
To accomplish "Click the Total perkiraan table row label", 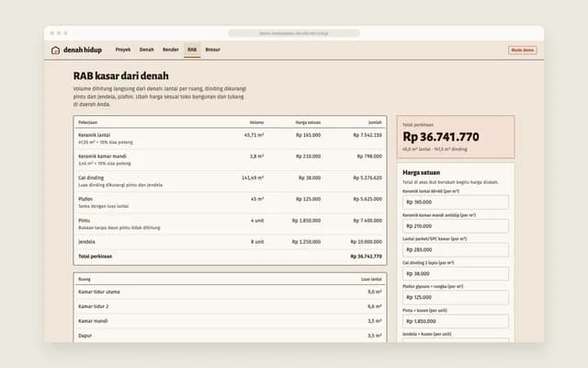I will 96,256.
